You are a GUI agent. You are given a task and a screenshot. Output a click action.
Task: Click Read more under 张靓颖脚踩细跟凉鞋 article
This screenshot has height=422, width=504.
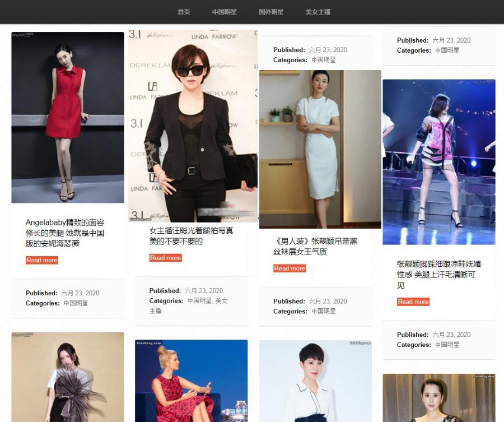(x=413, y=302)
